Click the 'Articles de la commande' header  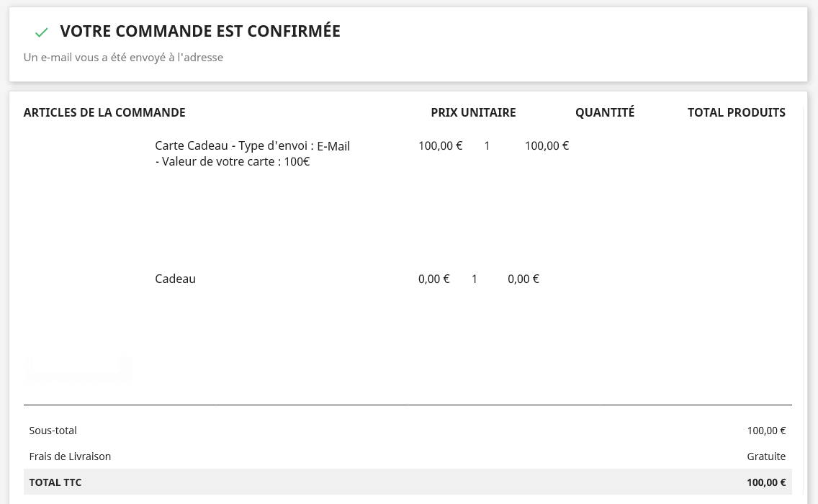[x=104, y=112]
